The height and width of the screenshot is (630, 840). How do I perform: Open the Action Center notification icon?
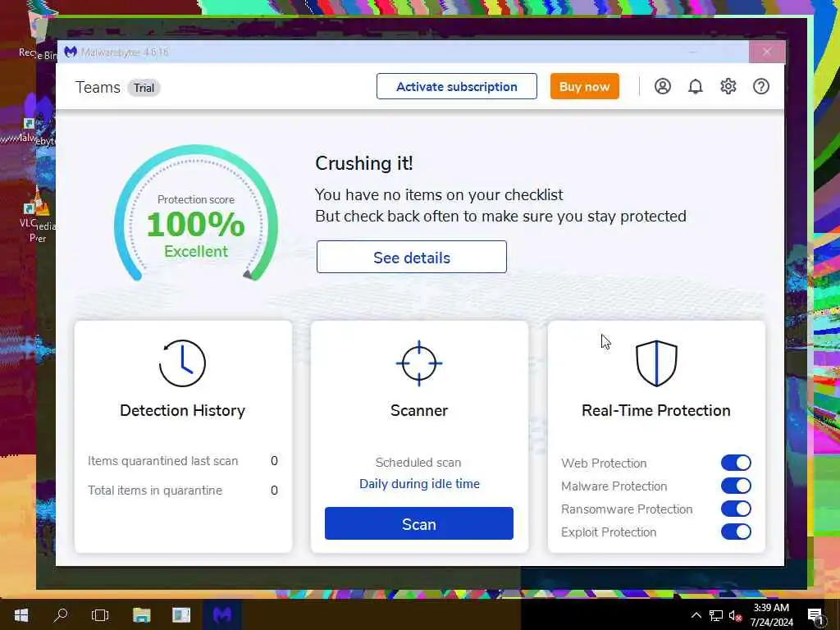[x=815, y=616]
